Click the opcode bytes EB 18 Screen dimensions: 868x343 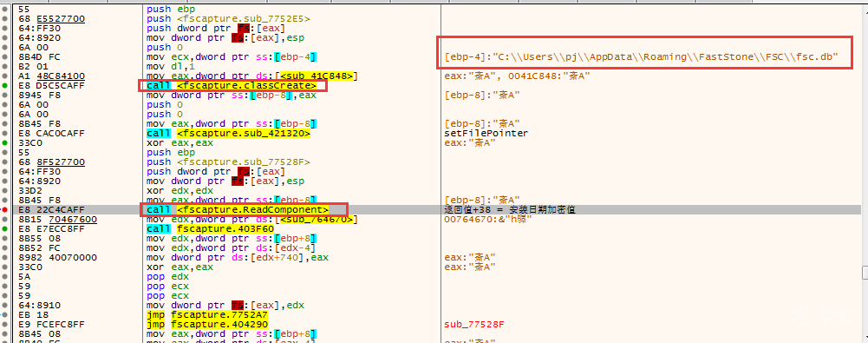point(33,314)
